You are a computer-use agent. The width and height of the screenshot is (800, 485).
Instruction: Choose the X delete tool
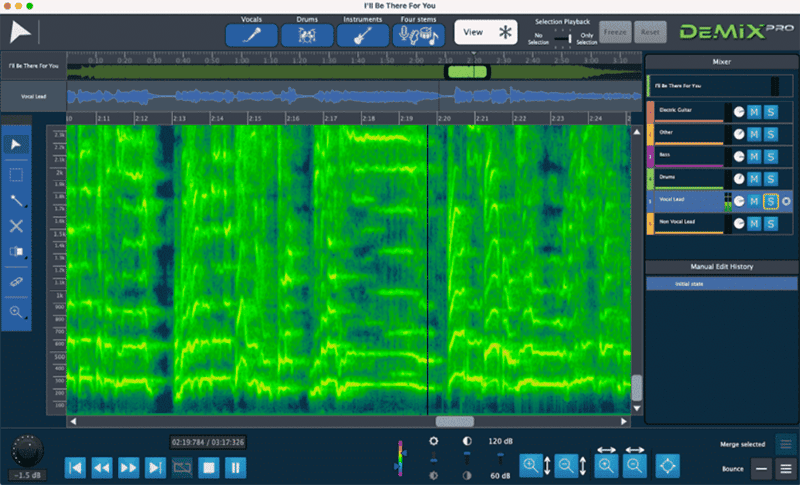click(16, 226)
